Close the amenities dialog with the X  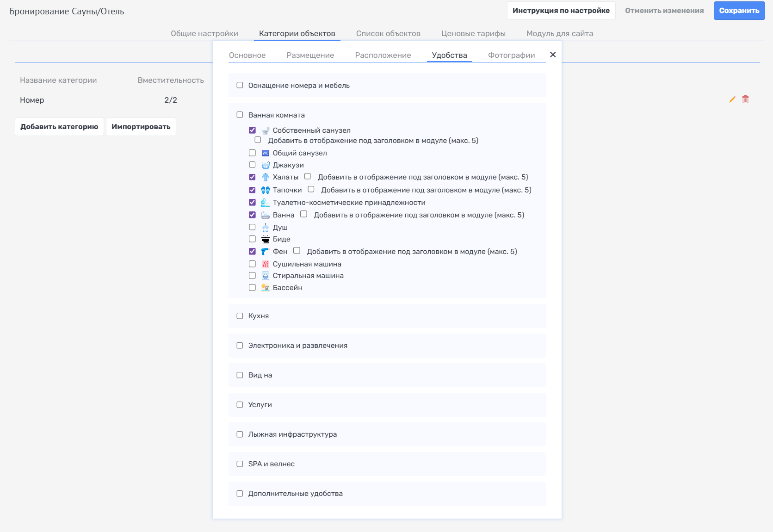pos(553,55)
